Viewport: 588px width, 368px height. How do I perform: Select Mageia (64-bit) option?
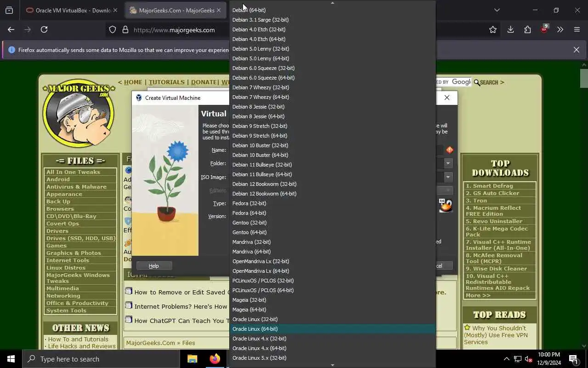pos(332,310)
